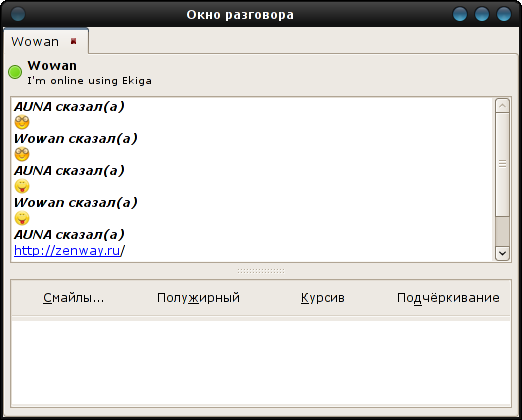
Task: Click the message input text area
Action: click(261, 362)
